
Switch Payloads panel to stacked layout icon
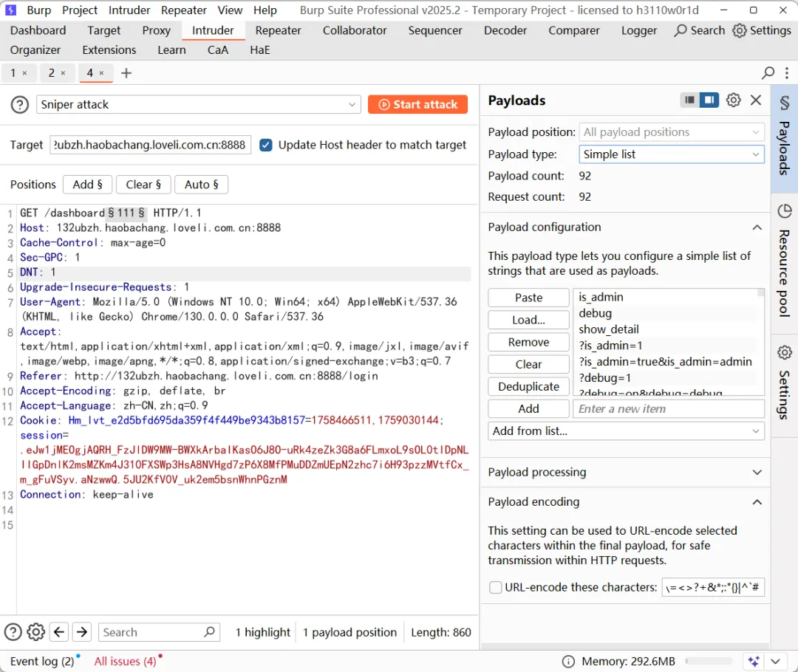(689, 100)
